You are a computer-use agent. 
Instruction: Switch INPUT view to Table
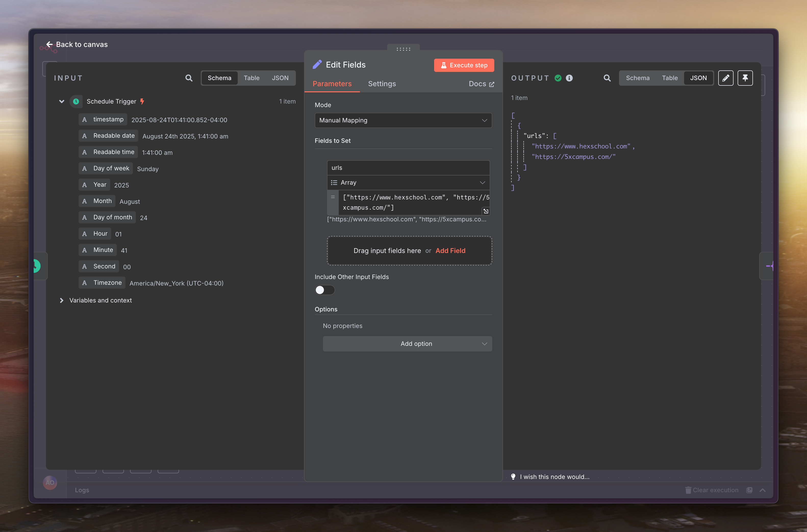(251, 78)
